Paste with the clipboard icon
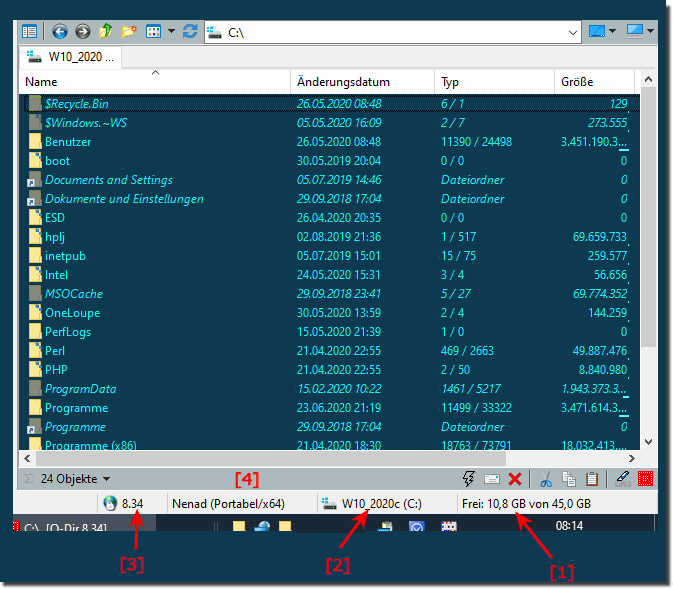 (592, 479)
